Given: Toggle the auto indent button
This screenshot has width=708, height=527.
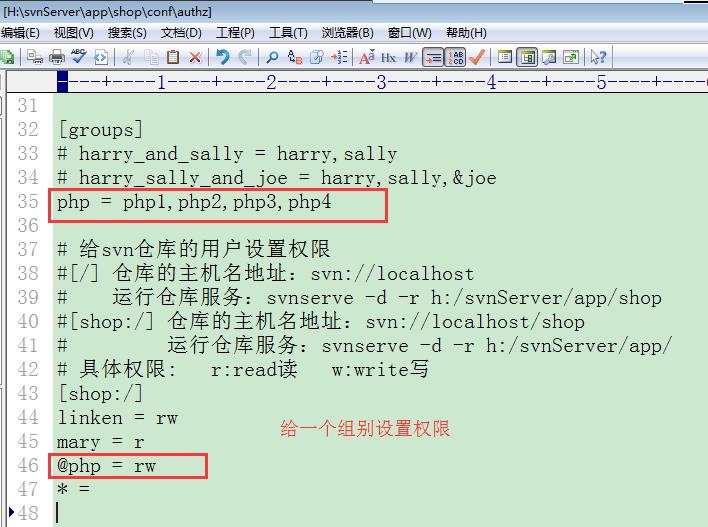Looking at the screenshot, I should tap(433, 57).
